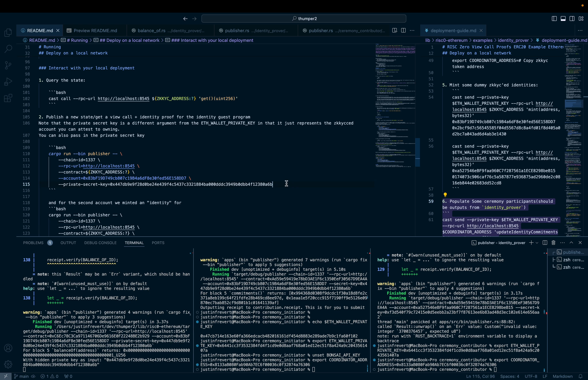Synchronize changes using cloud icon in status bar
588x380 pixels.
[33, 376]
